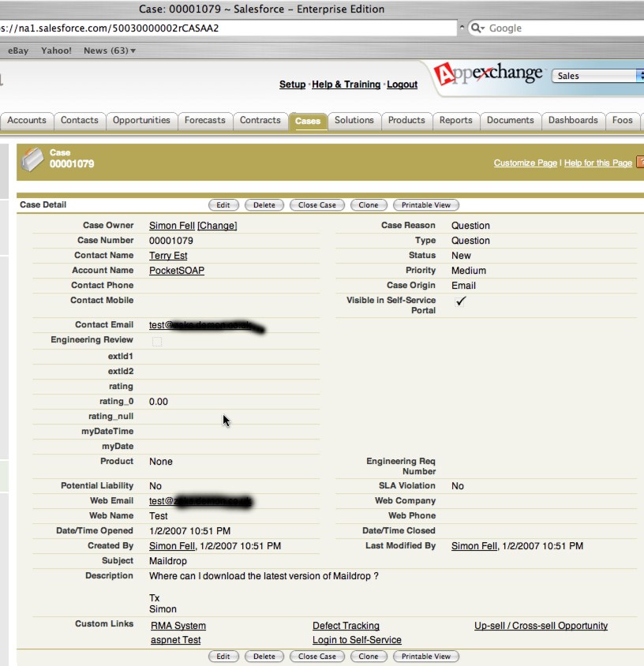Click the Google search magnifier icon
The height and width of the screenshot is (666, 644).
click(477, 28)
